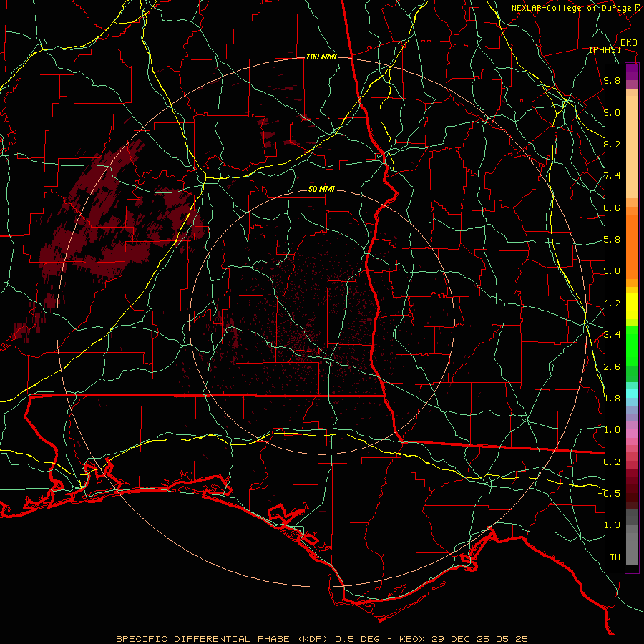This screenshot has height=644, width=644.
Task: Click the 1.8 color scale value
Action: 612,399
